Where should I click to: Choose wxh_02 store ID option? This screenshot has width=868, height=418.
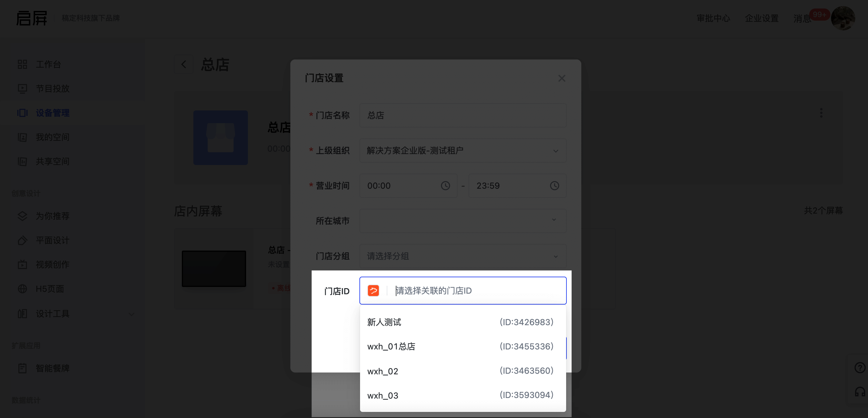[x=463, y=371]
